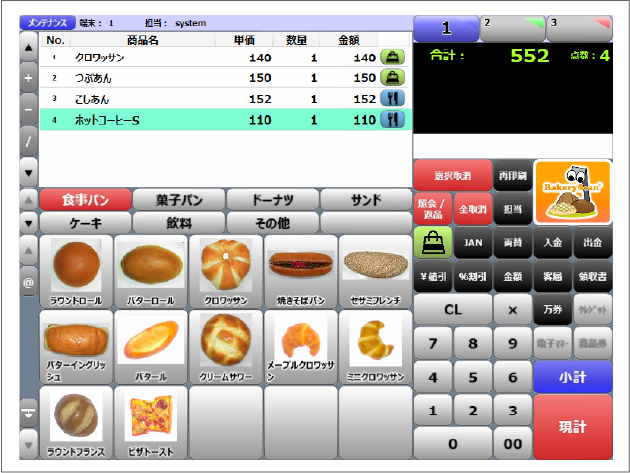Click the 照会/返品 button
Viewport: 630px width, 473px height.
433,209
